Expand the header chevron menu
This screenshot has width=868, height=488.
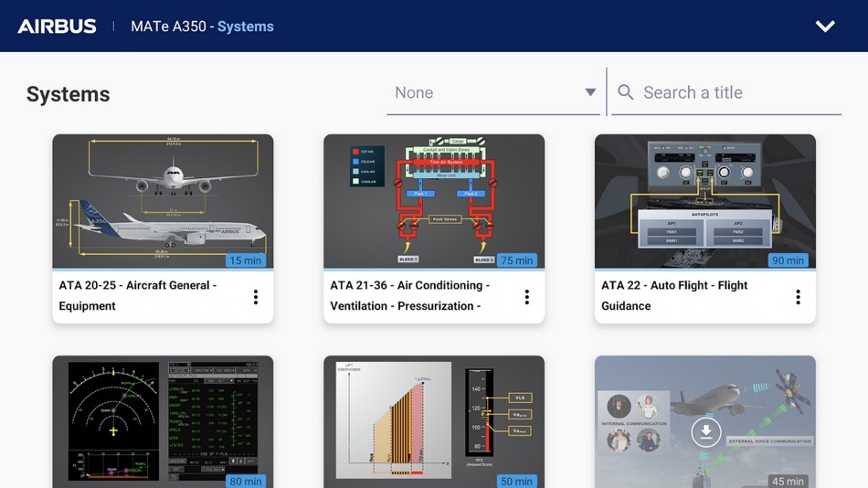(x=825, y=26)
